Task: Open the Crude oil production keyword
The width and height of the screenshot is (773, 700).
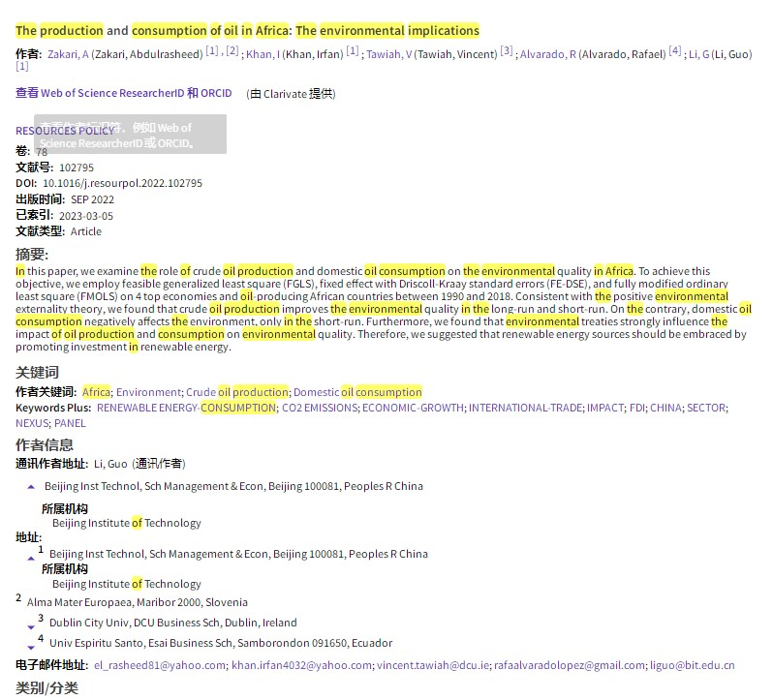Action: tap(237, 392)
